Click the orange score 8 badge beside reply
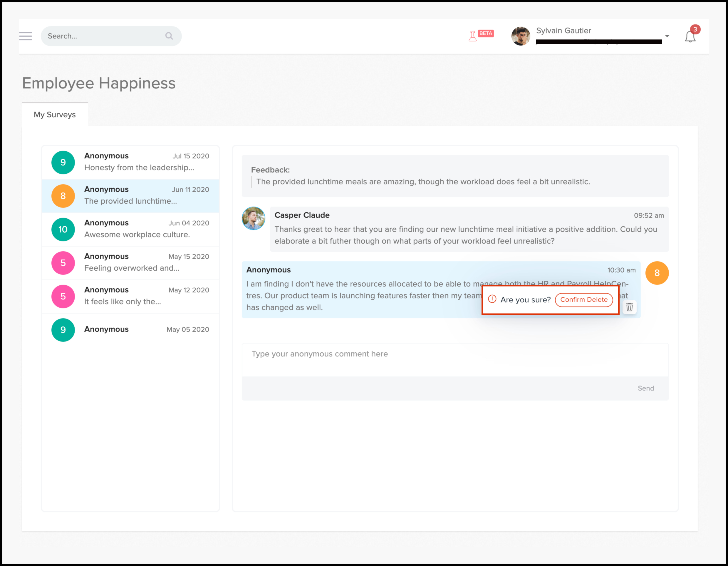 pyautogui.click(x=657, y=273)
